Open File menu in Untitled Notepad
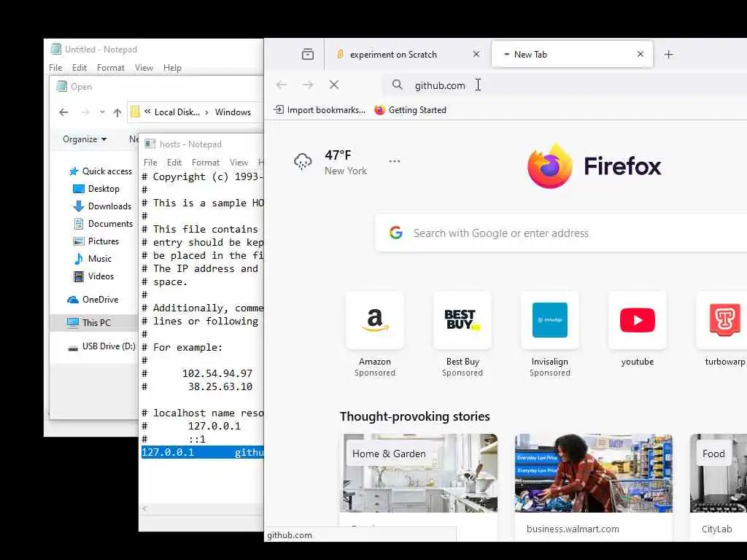 coord(55,68)
